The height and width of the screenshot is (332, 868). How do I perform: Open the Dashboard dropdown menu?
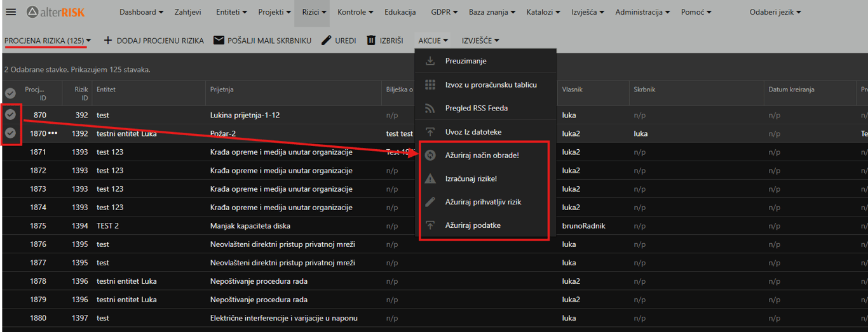141,12
